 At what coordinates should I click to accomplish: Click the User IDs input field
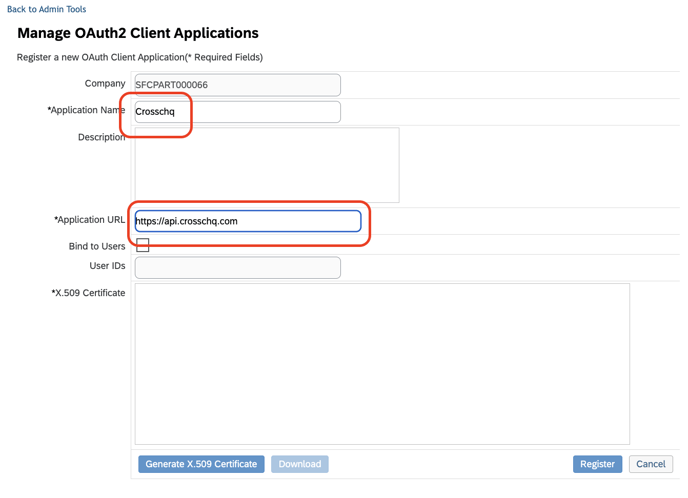click(237, 268)
